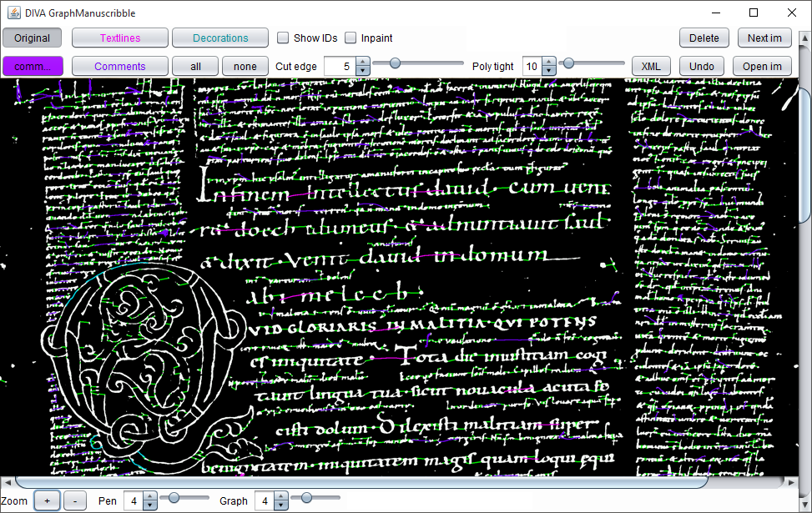Screen dimensions: 812x513
Task: Increase the Graph spinner value
Action: tap(281, 496)
